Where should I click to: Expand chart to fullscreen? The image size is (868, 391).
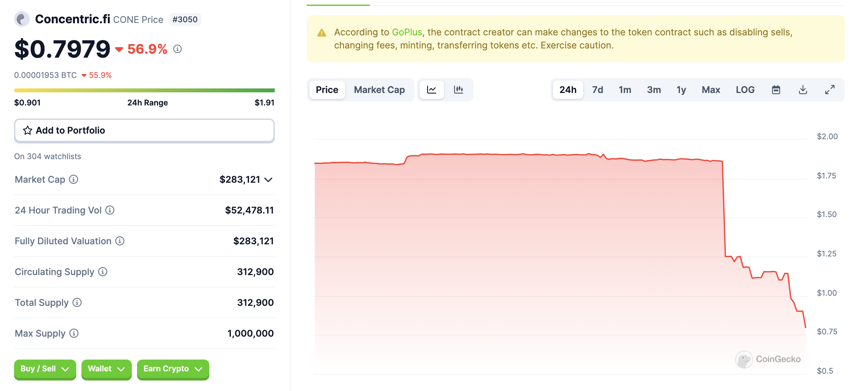coord(830,90)
